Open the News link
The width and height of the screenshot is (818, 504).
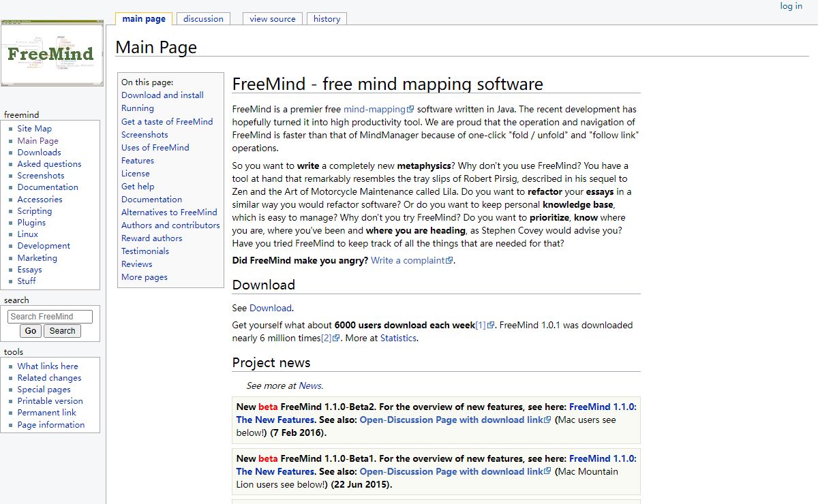(310, 386)
